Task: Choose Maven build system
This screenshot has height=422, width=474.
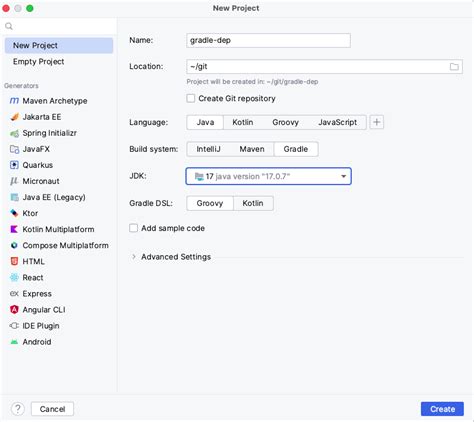Action: [x=252, y=149]
